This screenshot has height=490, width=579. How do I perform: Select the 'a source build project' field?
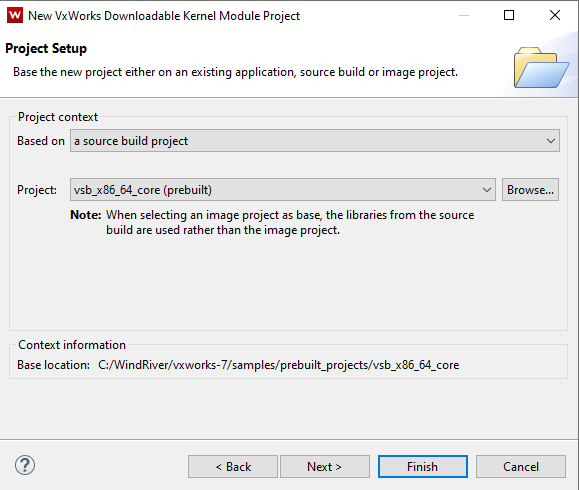[315, 141]
